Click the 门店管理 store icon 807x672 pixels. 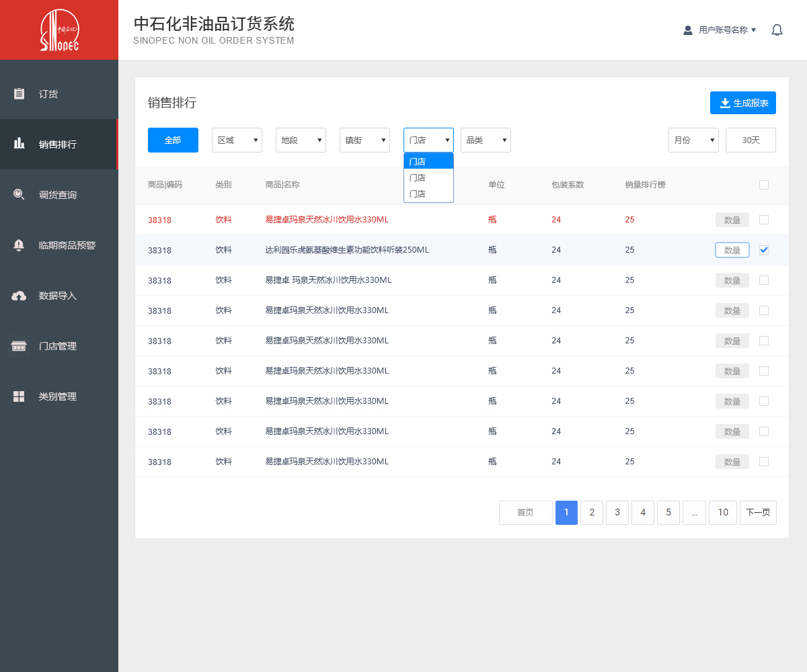[19, 346]
